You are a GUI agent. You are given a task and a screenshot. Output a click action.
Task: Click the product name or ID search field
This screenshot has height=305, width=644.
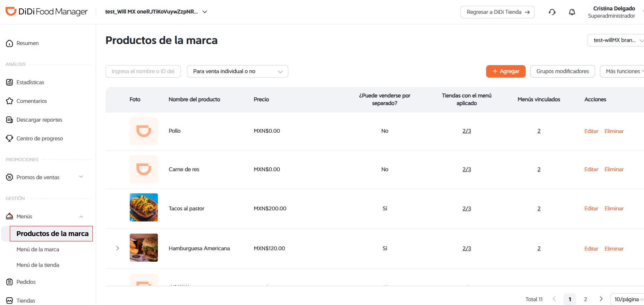143,71
